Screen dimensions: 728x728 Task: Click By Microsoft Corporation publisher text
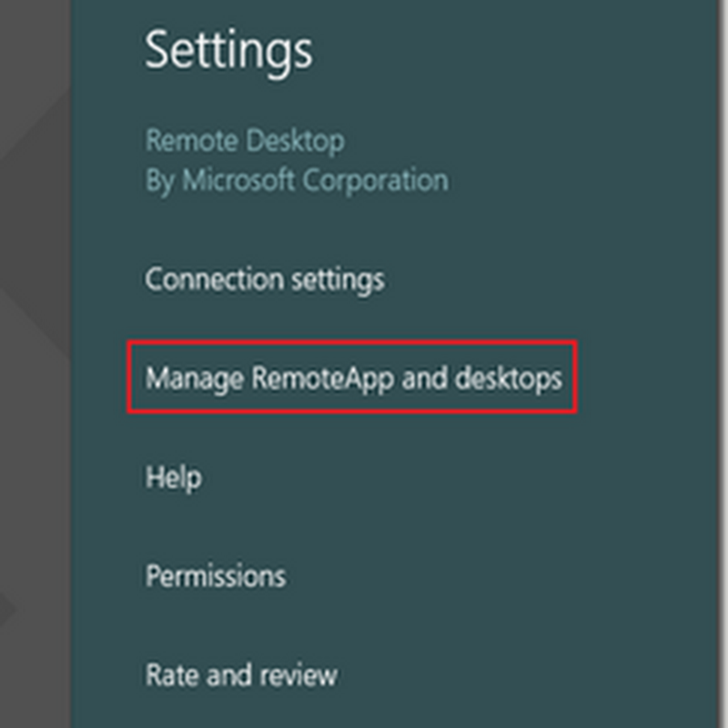coord(297,179)
